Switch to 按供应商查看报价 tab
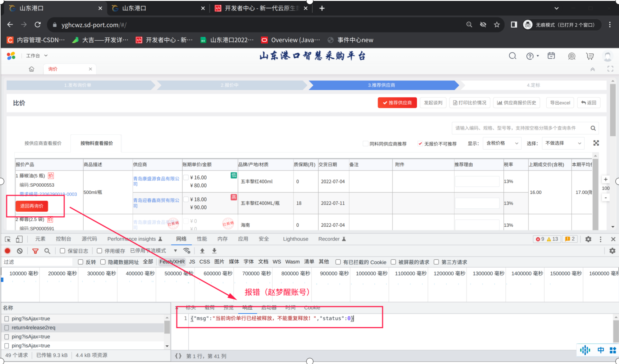Screen dimensions: 619x364 (43, 143)
